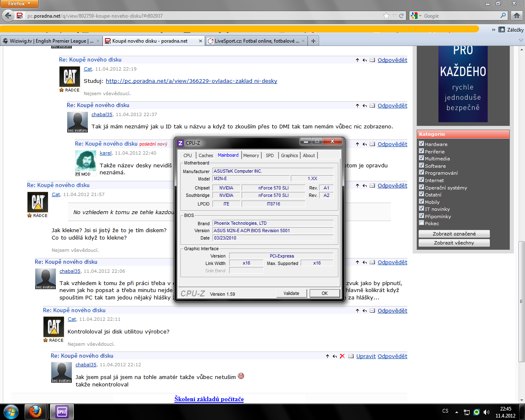The image size is (525, 420).
Task: Show the clock and date in the taskbar
Action: pyautogui.click(x=505, y=412)
